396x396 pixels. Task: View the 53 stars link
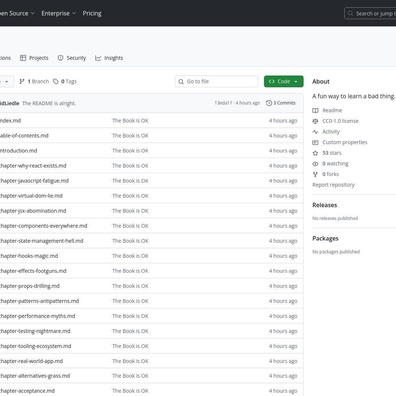tap(332, 153)
